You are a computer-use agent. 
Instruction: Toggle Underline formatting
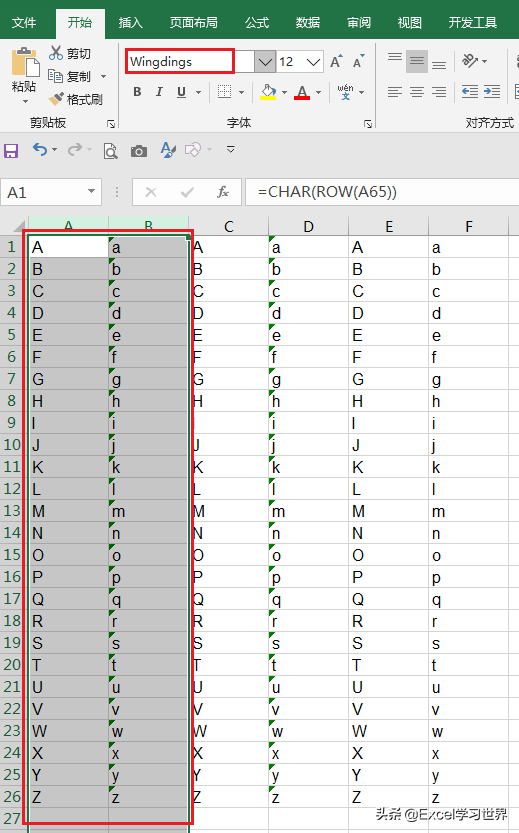[181, 92]
